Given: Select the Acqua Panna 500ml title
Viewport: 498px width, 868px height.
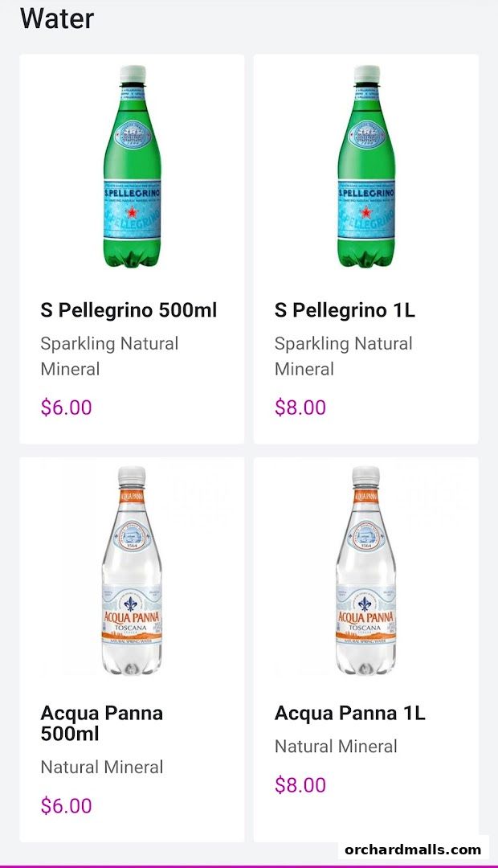Looking at the screenshot, I should (x=102, y=723).
